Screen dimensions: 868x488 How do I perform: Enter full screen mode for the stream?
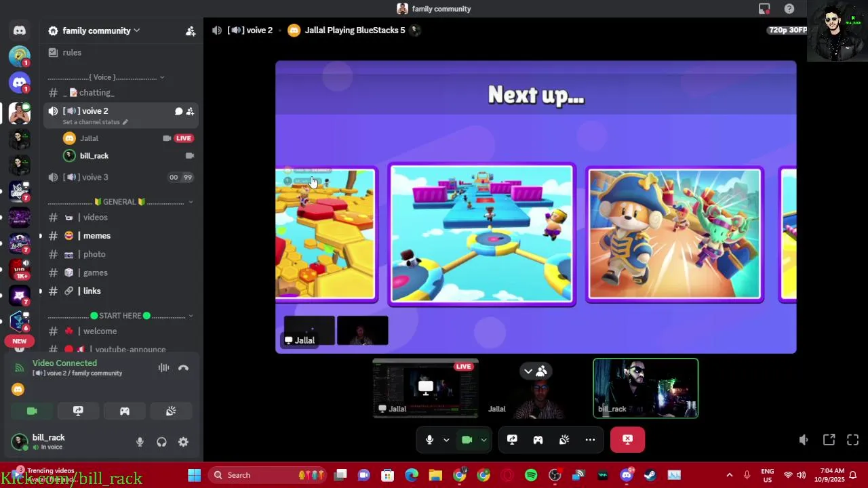(853, 440)
